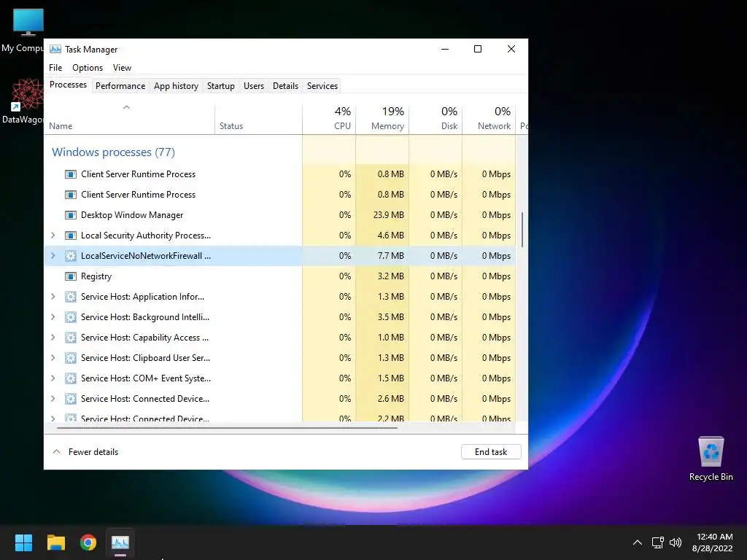747x560 pixels.
Task: Expand Service Host: Clipboard User Ser... row
Action: pos(53,358)
